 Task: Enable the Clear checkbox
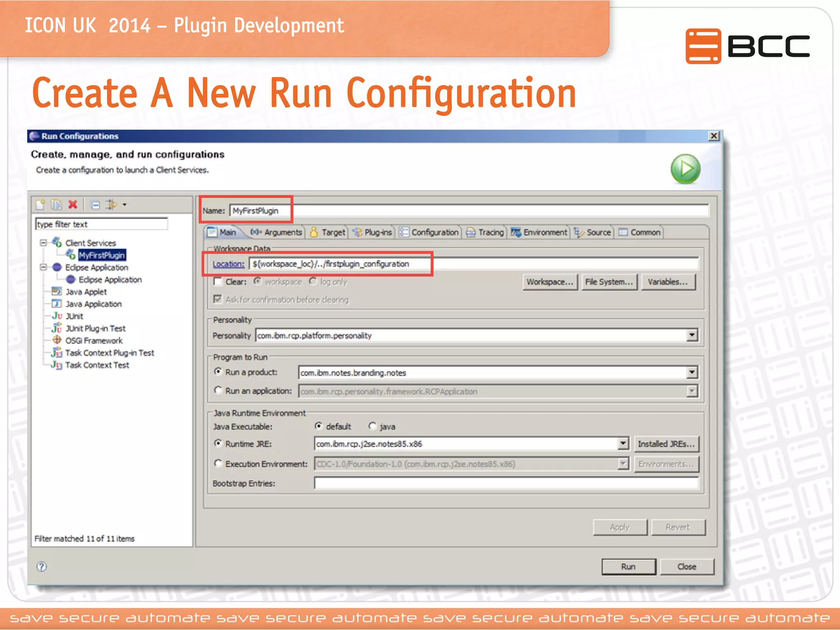coord(218,281)
